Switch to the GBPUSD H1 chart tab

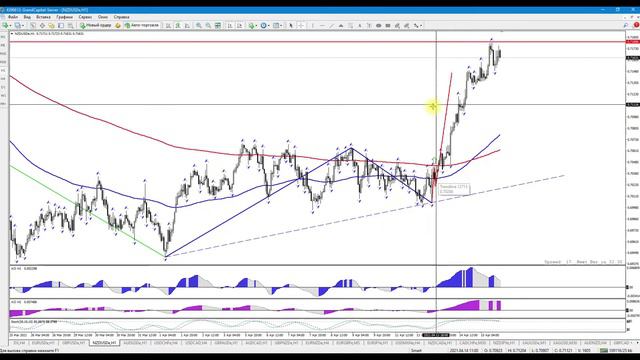[x=74, y=343]
